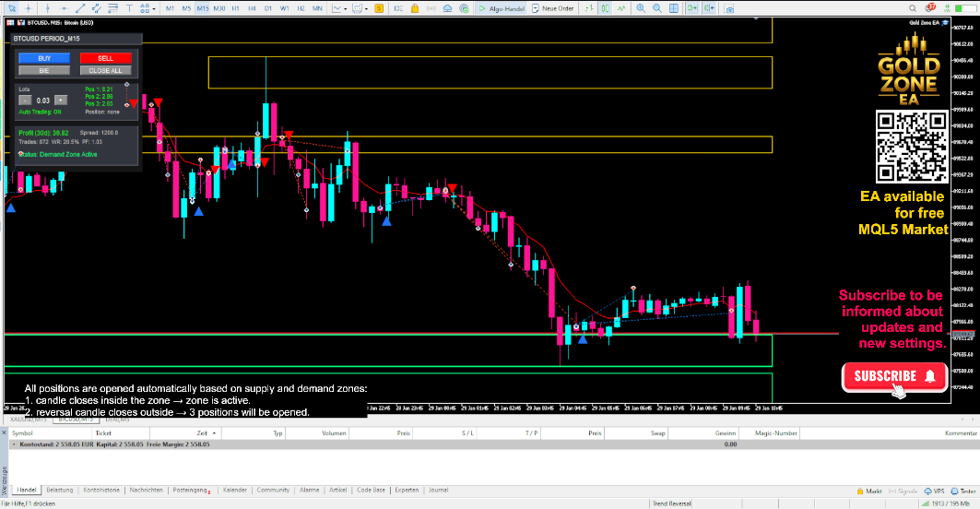Open the MetaEditor IDE
The width and height of the screenshot is (980, 509).
coord(398,8)
